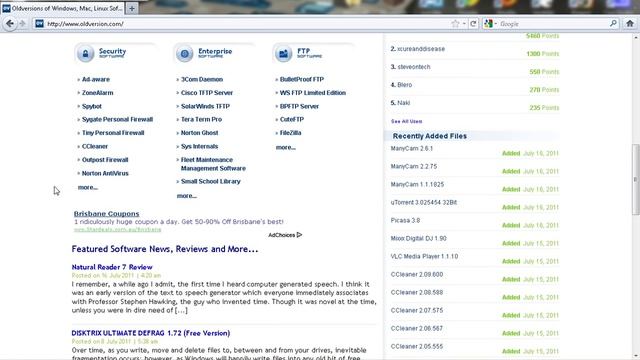Image resolution: width=640 pixels, height=360 pixels.
Task: Open the CuteFTP link
Action: tap(292, 119)
